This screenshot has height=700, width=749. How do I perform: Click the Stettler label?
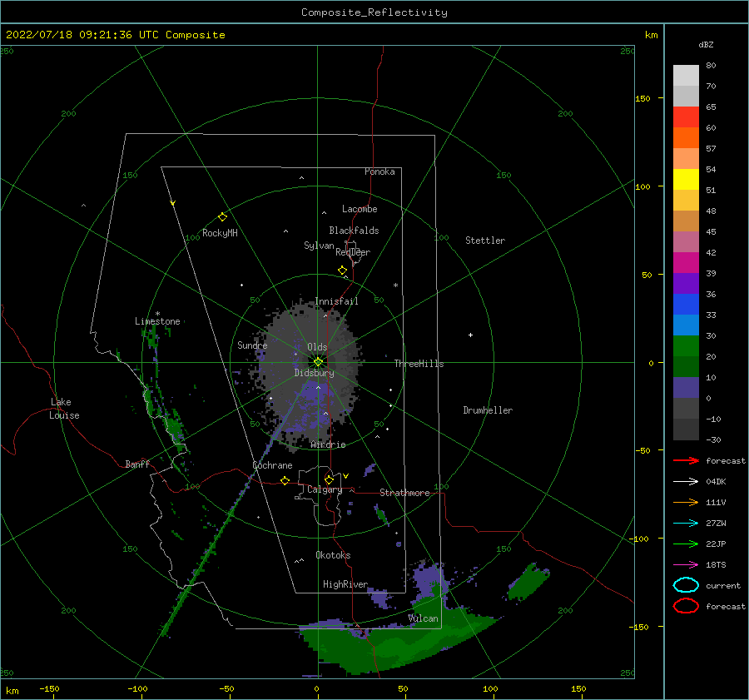(485, 241)
